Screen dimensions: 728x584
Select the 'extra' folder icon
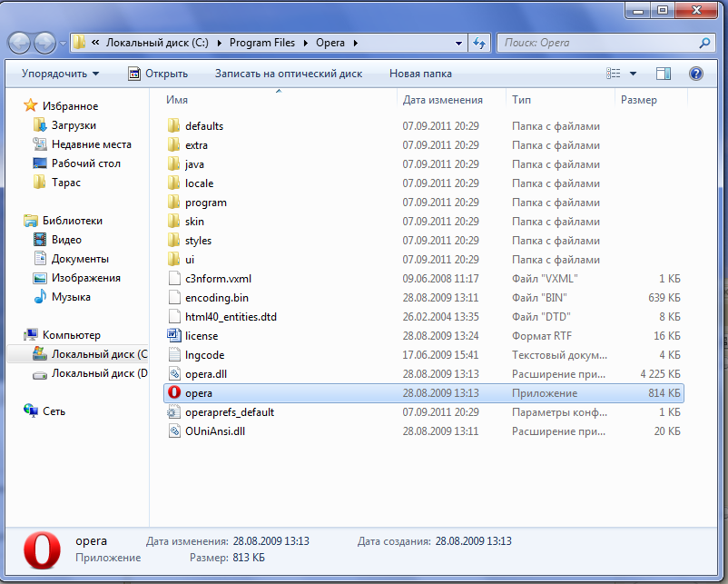[x=173, y=144]
